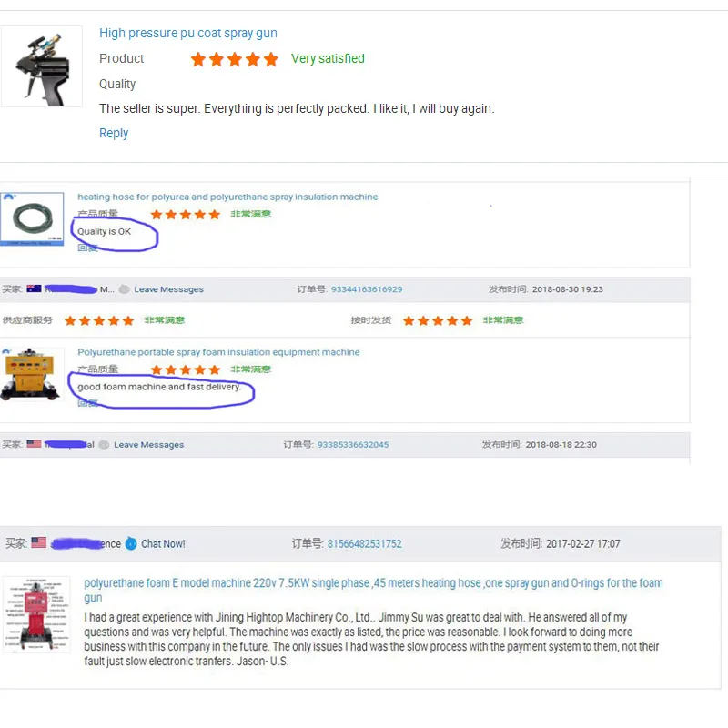Open Polyurethane portable spray foam insulation equipment link

point(218,352)
